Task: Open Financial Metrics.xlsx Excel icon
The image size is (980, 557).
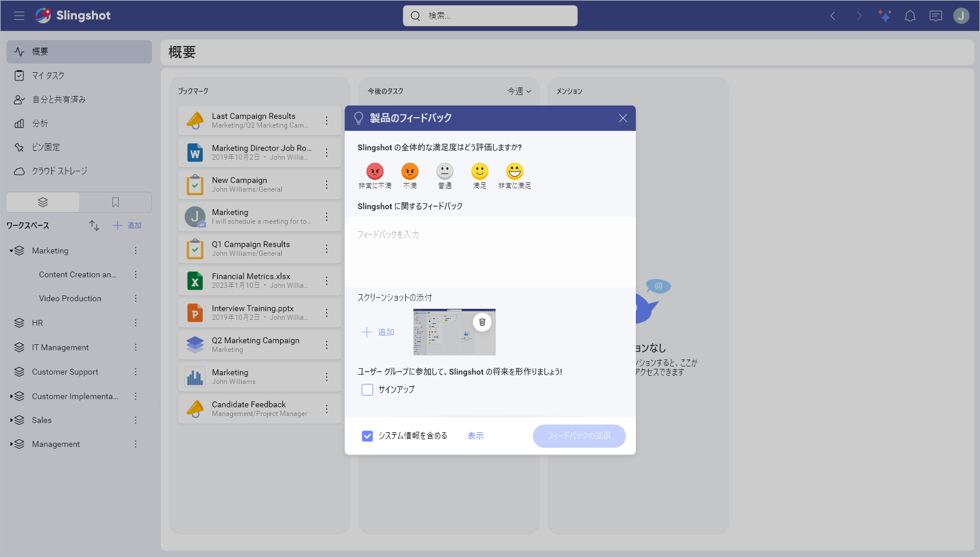Action: (x=195, y=281)
